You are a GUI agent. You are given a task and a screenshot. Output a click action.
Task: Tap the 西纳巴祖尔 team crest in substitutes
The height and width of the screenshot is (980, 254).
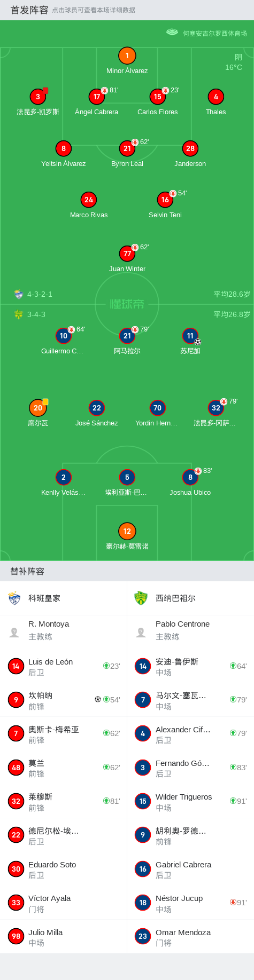point(141,598)
